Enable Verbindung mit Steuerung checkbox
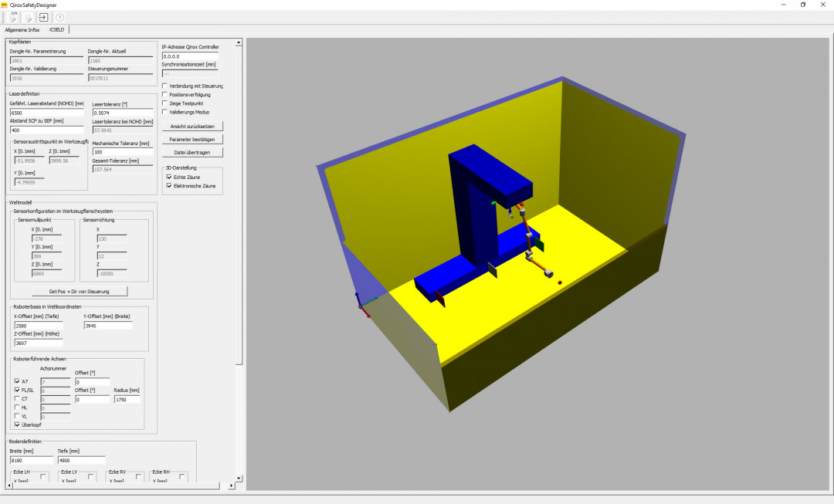Image resolution: width=834 pixels, height=504 pixels. click(x=164, y=86)
